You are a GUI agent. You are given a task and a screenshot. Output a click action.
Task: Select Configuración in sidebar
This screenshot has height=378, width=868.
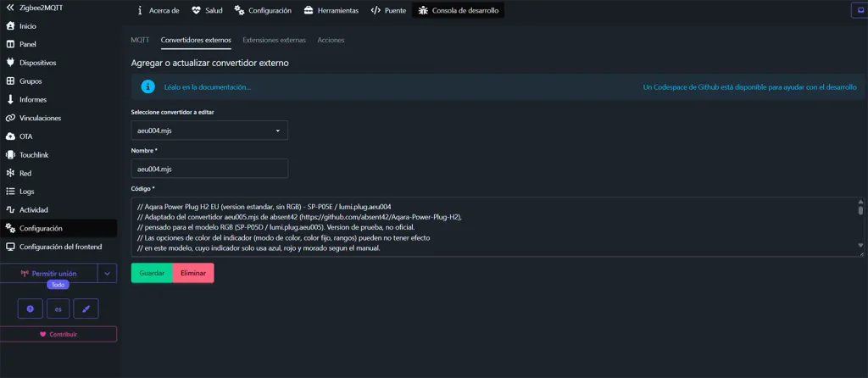(x=58, y=228)
